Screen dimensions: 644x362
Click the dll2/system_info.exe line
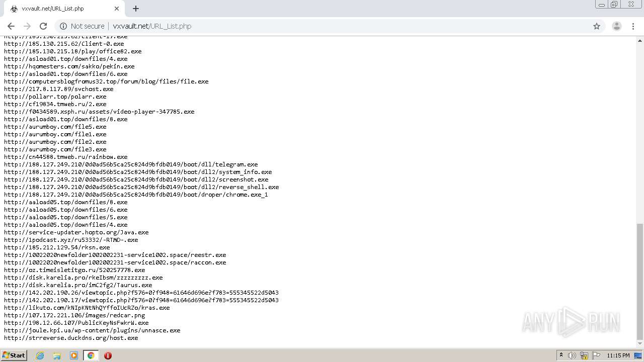point(138,172)
